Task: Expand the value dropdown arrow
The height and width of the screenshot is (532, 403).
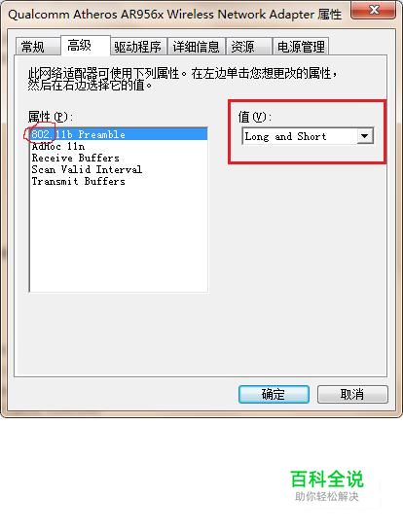Action: [x=365, y=136]
